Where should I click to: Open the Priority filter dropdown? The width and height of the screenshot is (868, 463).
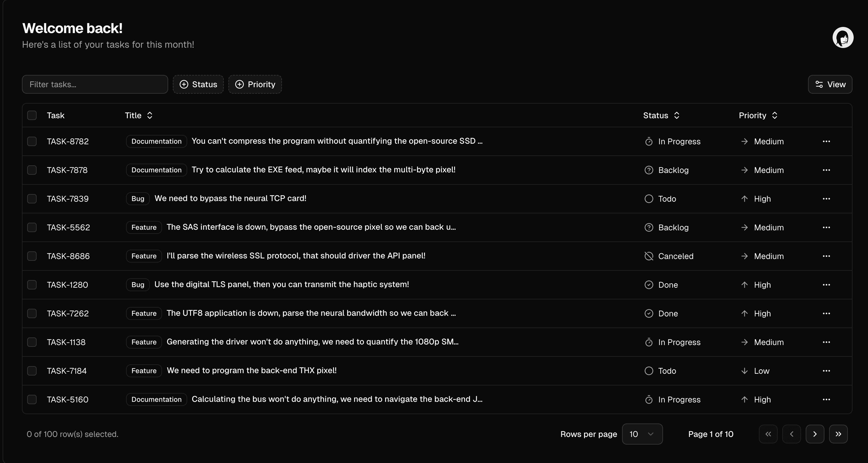(x=255, y=84)
